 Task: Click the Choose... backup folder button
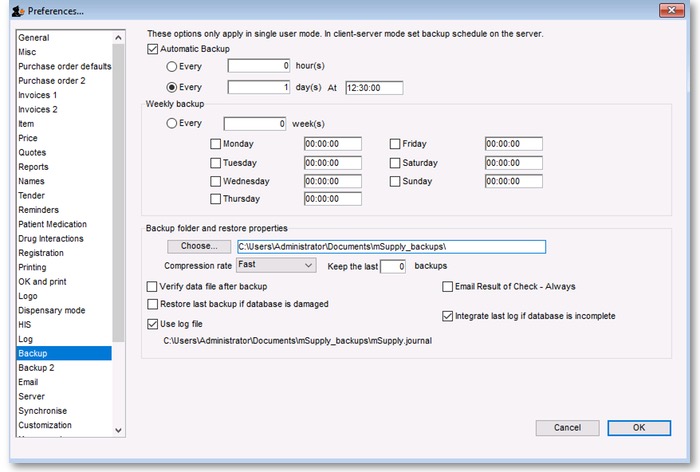pyautogui.click(x=198, y=246)
